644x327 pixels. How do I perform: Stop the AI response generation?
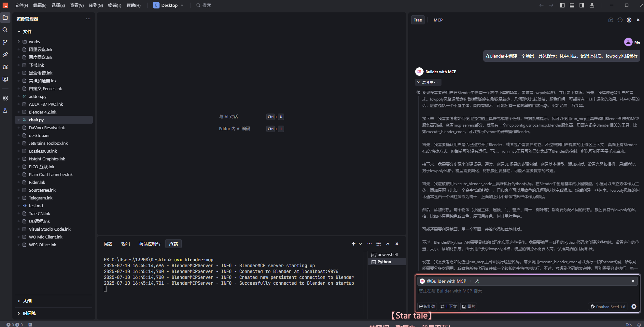[x=634, y=307]
